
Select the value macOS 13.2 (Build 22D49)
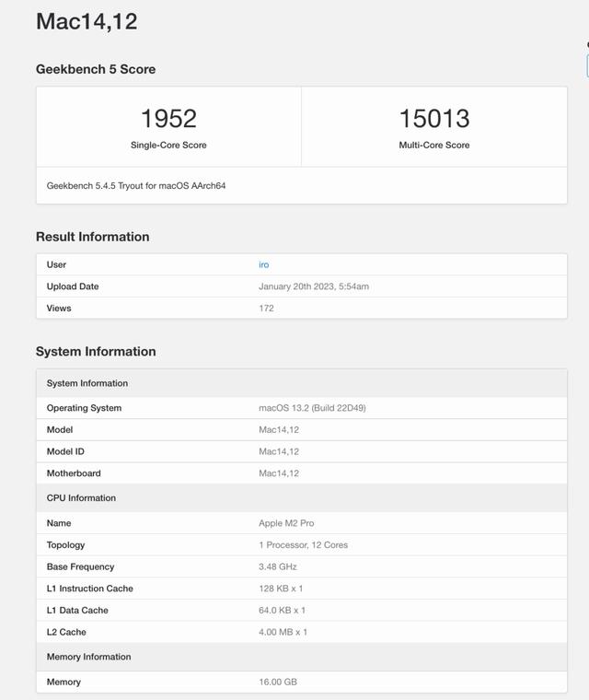[x=312, y=408]
